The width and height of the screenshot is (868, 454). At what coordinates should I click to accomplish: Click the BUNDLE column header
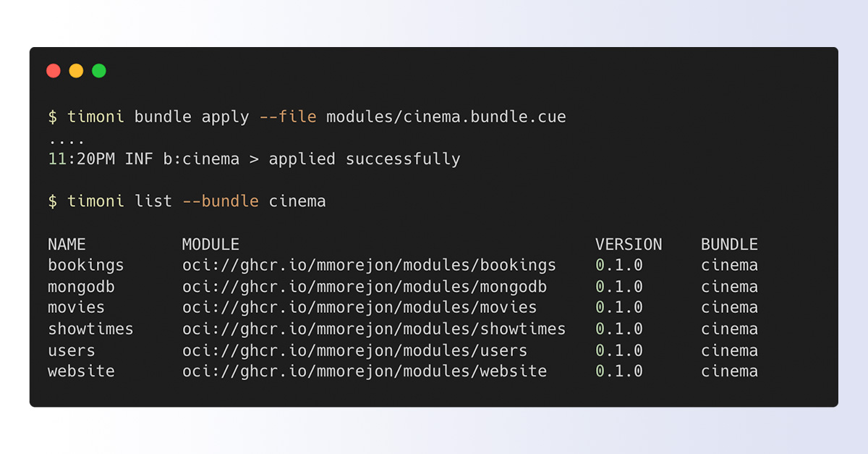729,245
